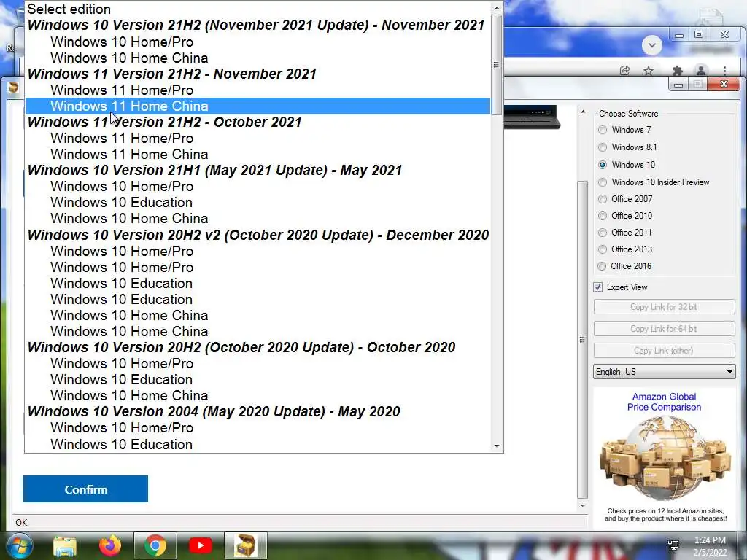Click the right panel scroll-up arrow
Image resolution: width=747 pixels, height=560 pixels.
(583, 112)
